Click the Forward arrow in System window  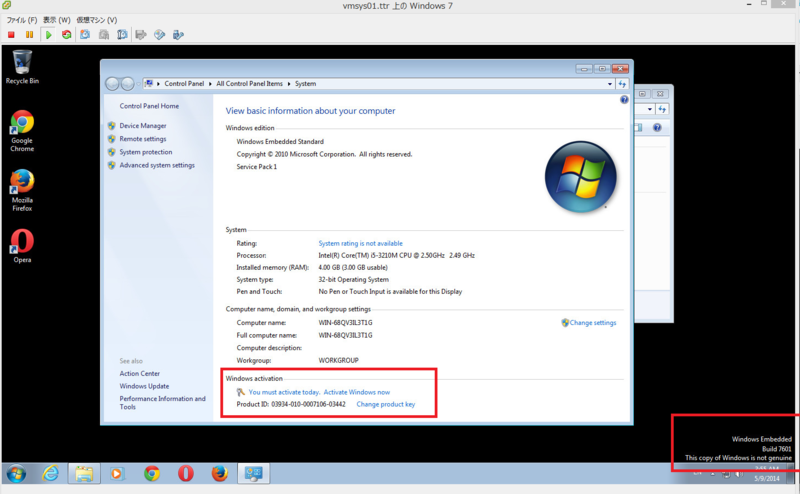128,84
